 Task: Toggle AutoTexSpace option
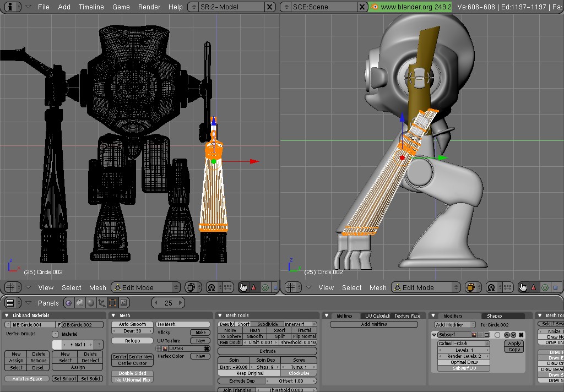[27, 379]
